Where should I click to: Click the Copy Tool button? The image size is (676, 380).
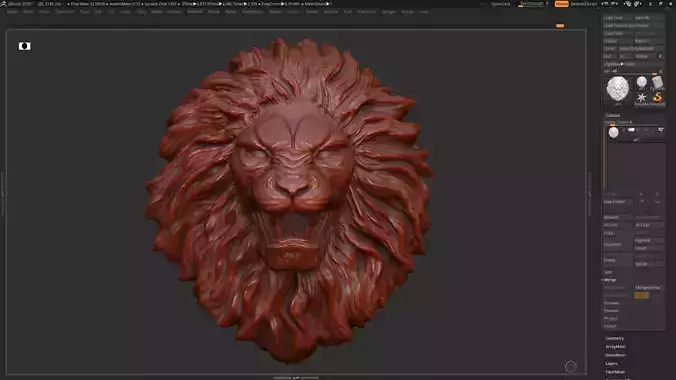(x=618, y=33)
